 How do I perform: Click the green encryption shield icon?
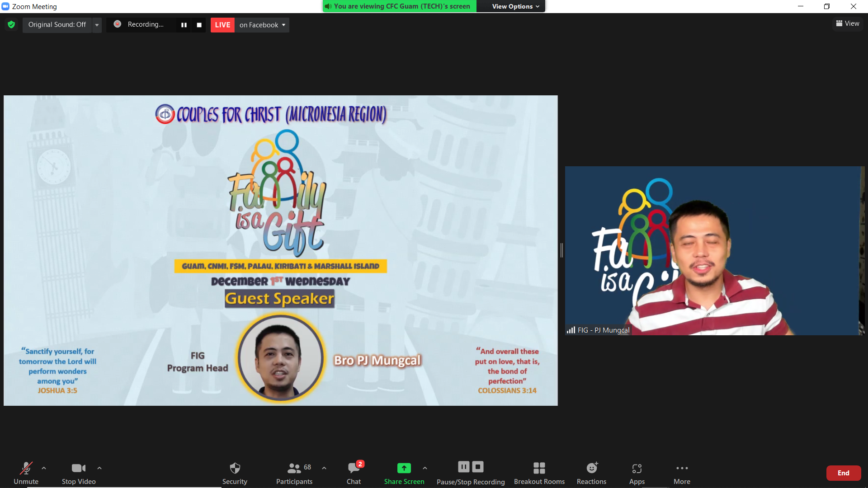point(11,24)
